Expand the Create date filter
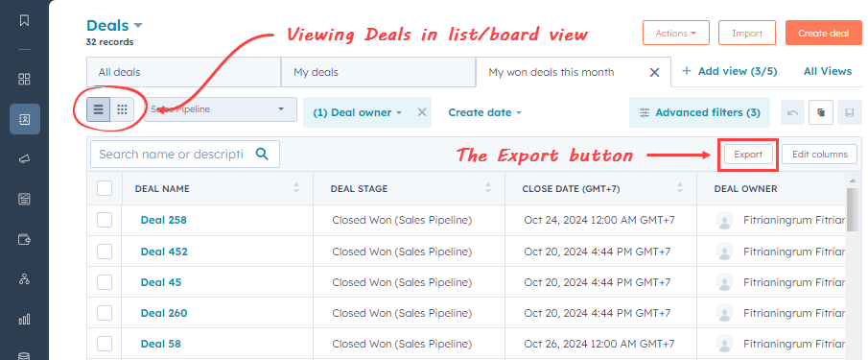The width and height of the screenshot is (868, 360). 485,112
